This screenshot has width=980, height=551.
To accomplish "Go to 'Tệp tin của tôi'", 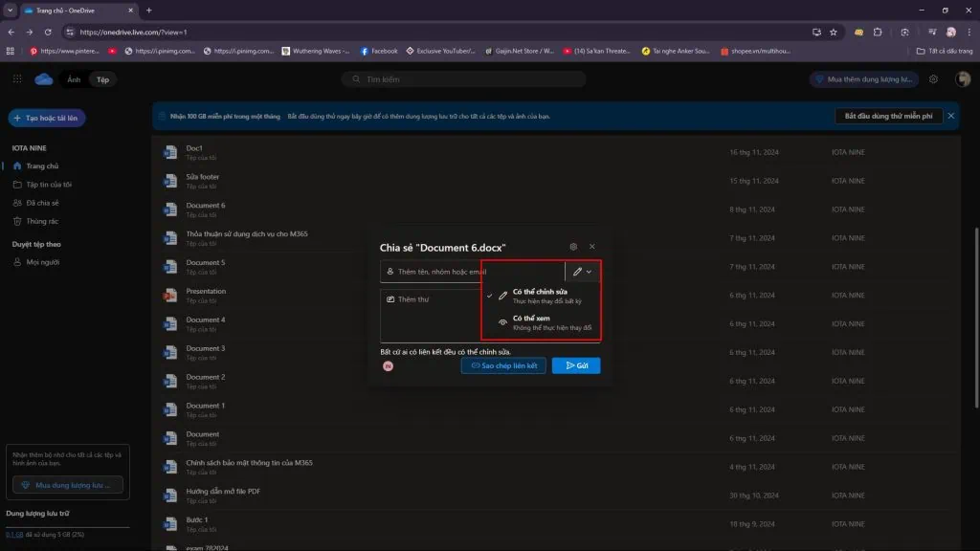I will point(48,185).
